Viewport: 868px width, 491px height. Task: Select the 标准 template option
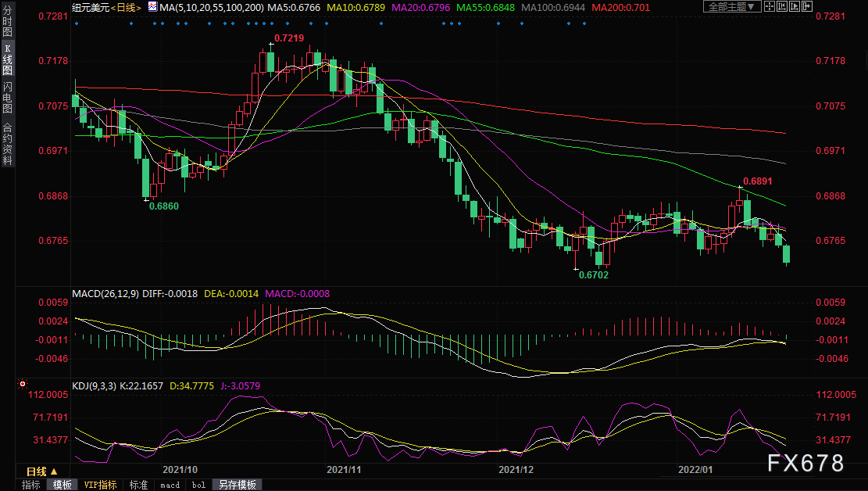[x=138, y=485]
